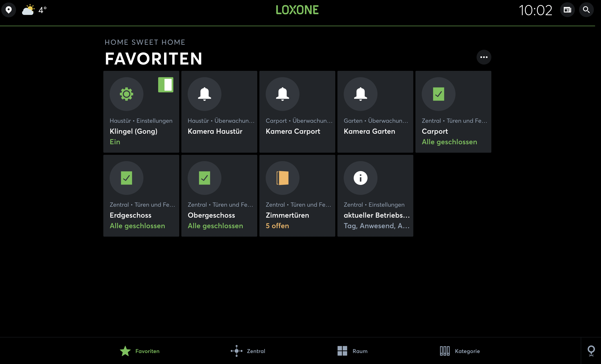
Task: Open the search magnifier icon
Action: [x=586, y=10]
